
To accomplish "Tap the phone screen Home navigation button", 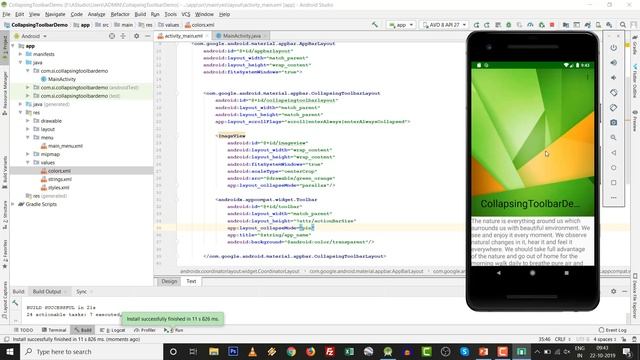I will (x=533, y=273).
